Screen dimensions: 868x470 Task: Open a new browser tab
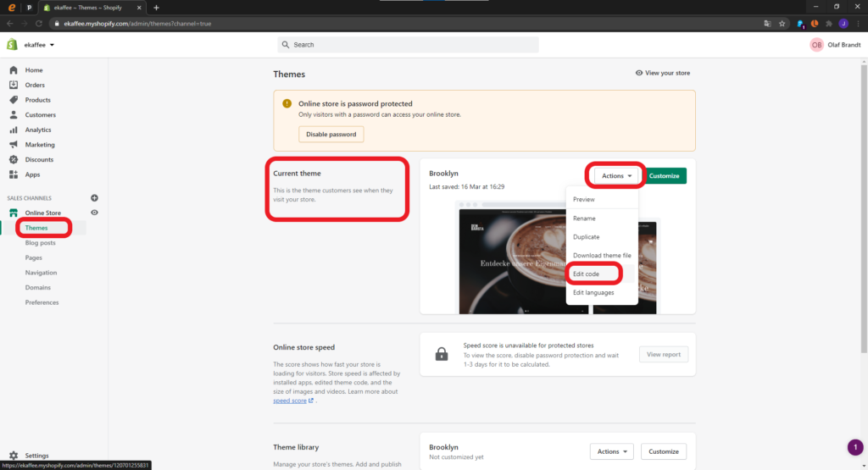click(156, 8)
